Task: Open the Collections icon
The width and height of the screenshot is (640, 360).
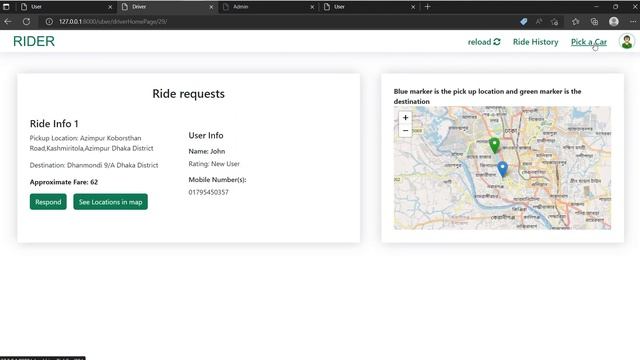Action: [x=594, y=22]
